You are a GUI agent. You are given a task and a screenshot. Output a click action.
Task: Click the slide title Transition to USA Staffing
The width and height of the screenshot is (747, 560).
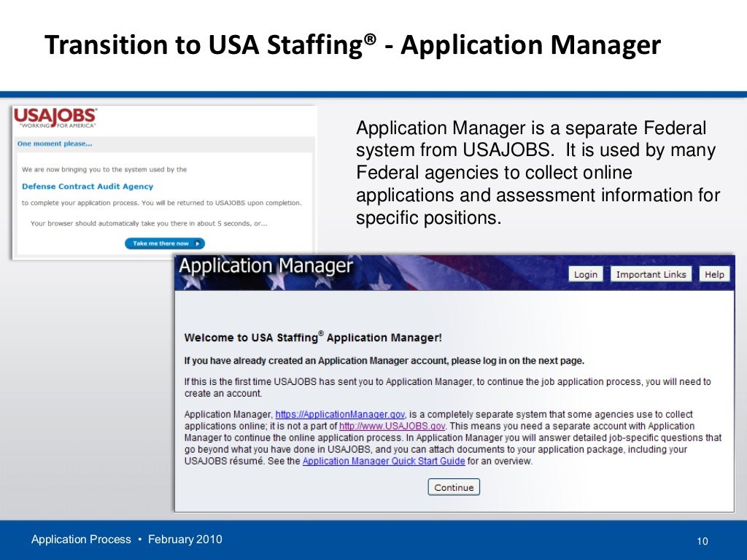point(352,44)
